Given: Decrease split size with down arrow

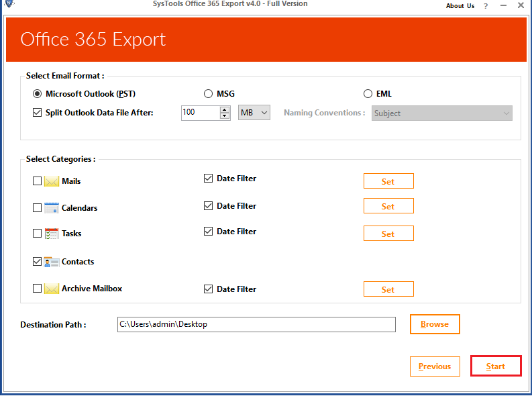Looking at the screenshot, I should point(225,116).
